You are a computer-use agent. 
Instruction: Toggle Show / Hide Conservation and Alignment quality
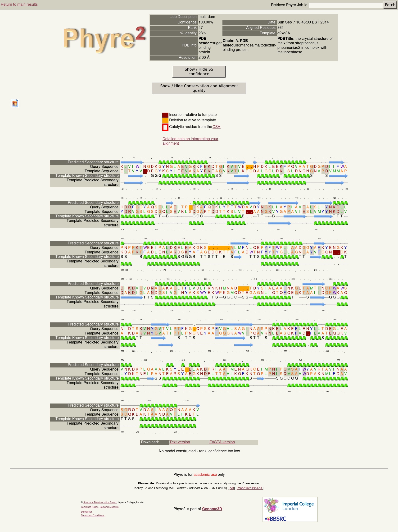point(199,88)
